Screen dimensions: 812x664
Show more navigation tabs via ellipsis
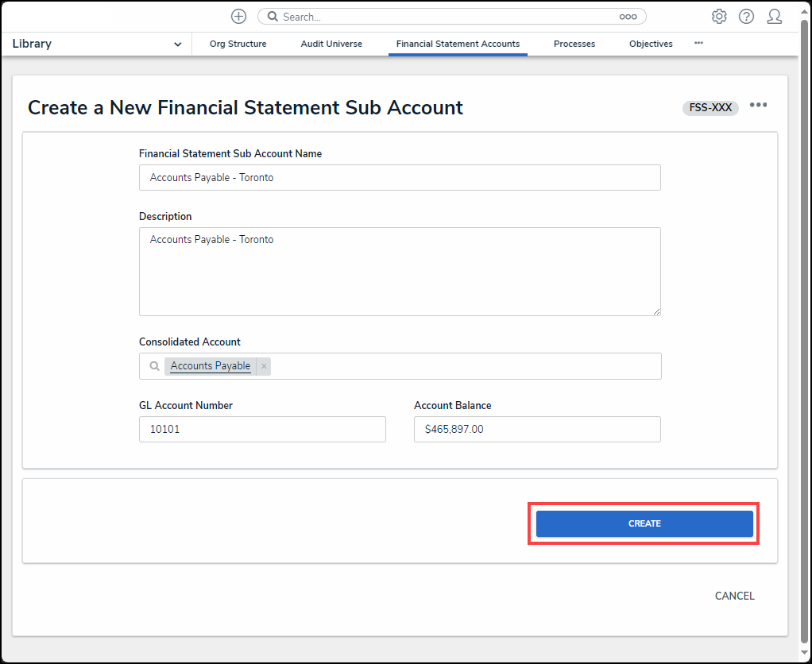698,44
